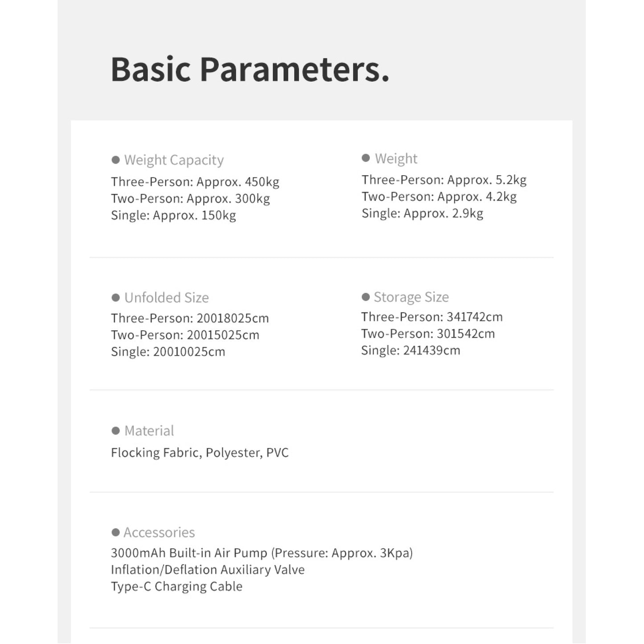This screenshot has width=644, height=644.
Task: Select the Weight Capacity heading
Action: pyautogui.click(x=174, y=160)
